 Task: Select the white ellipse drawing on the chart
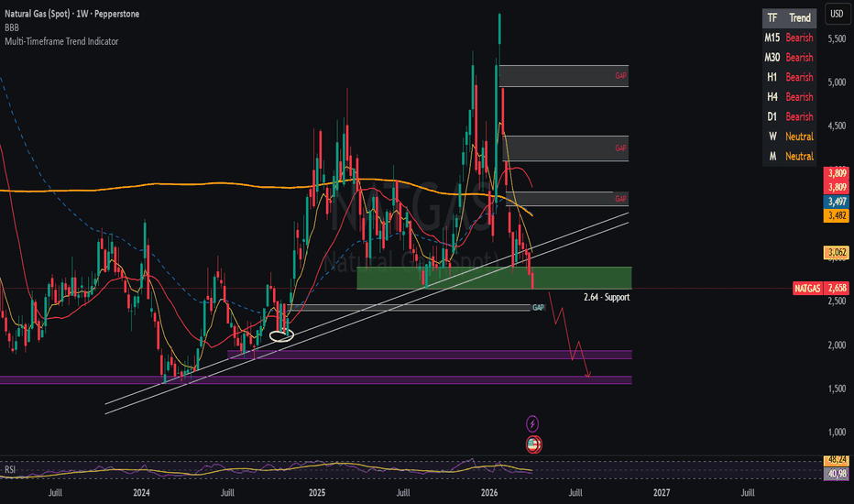281,335
